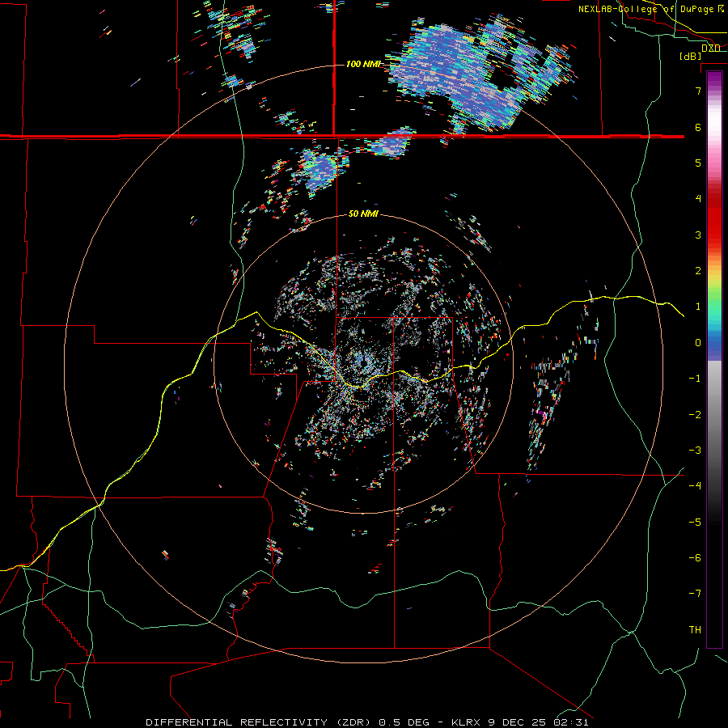Viewport: 728px width, 728px height.
Task: Click the 7 dB color scale label
Action: pyautogui.click(x=698, y=91)
